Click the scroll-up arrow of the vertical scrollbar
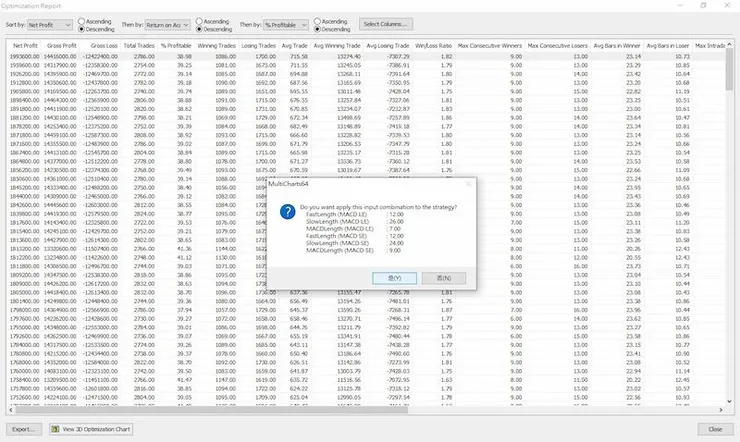This screenshot has width=740, height=442. click(x=729, y=44)
